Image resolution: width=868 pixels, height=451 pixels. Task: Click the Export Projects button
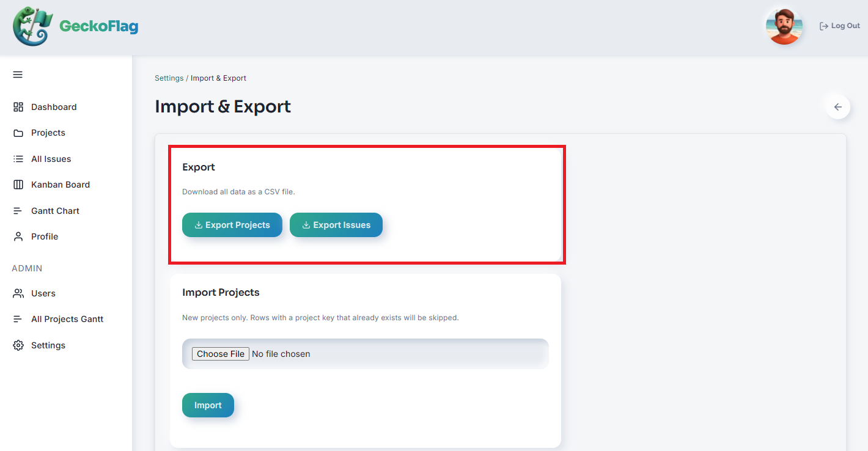coord(232,225)
